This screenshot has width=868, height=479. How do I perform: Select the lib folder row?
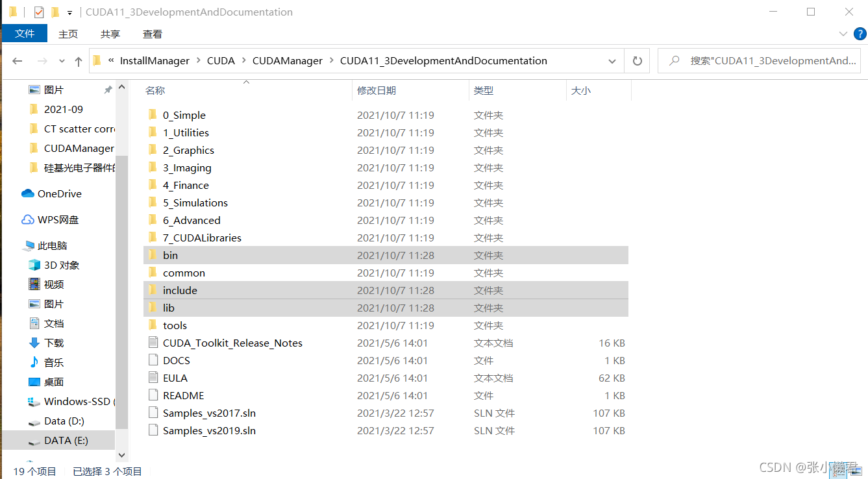pos(386,308)
